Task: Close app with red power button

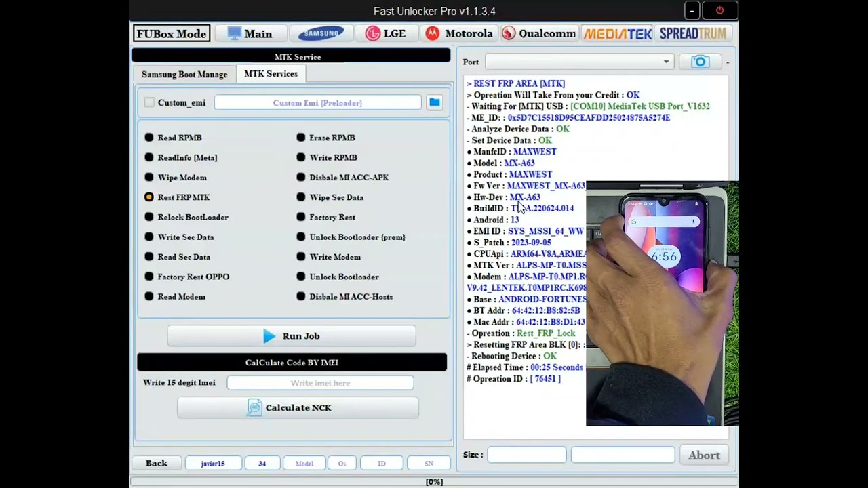Action: pyautogui.click(x=719, y=11)
